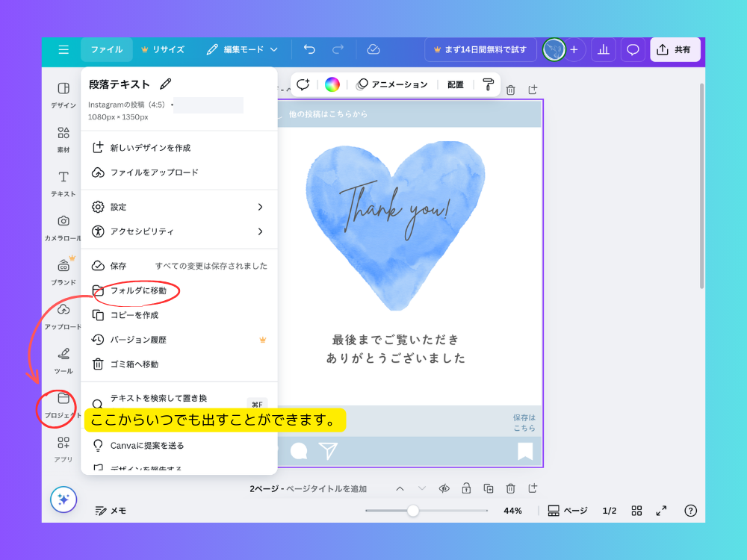Select フォルダに移動 from the menu
Image resolution: width=747 pixels, height=560 pixels.
pyautogui.click(x=140, y=291)
